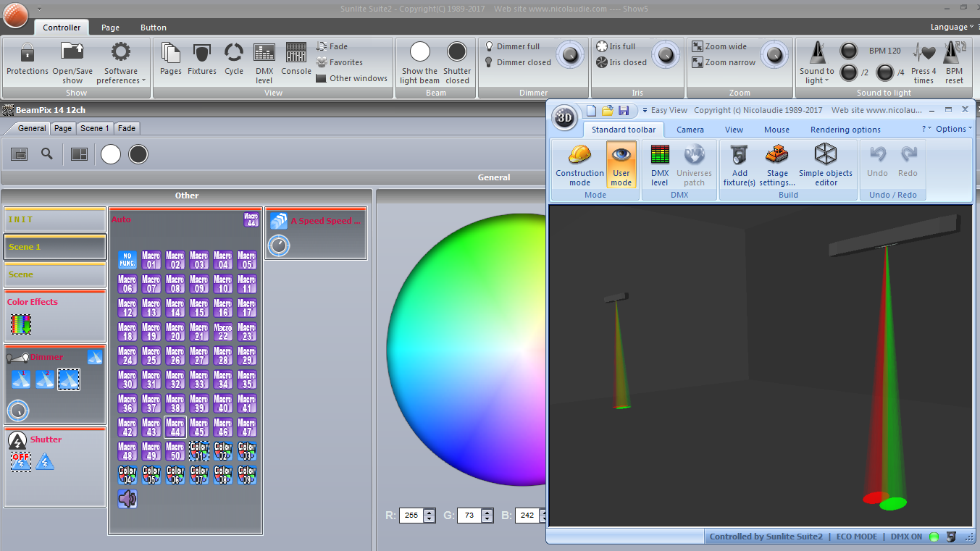Open the Language dropdown

pos(952,27)
